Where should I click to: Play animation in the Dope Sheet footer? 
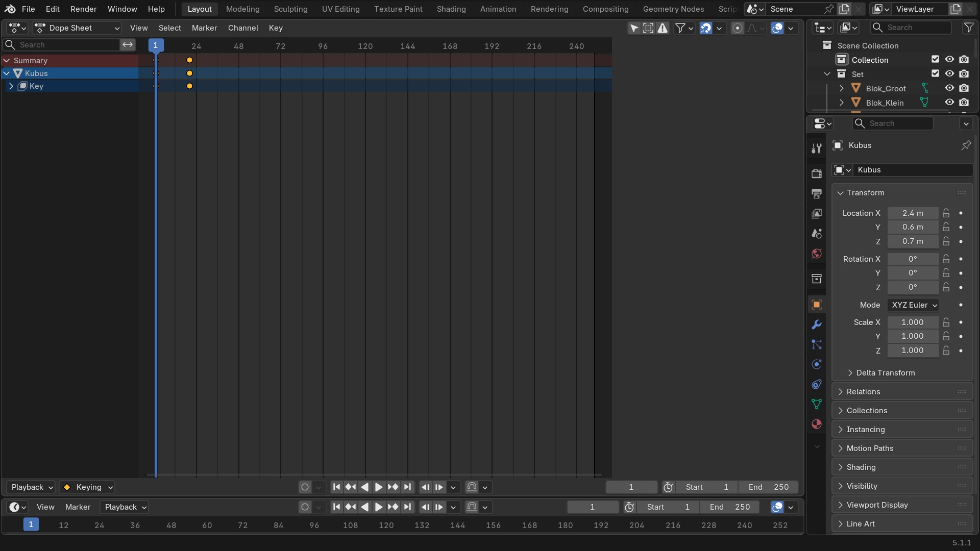click(x=379, y=487)
